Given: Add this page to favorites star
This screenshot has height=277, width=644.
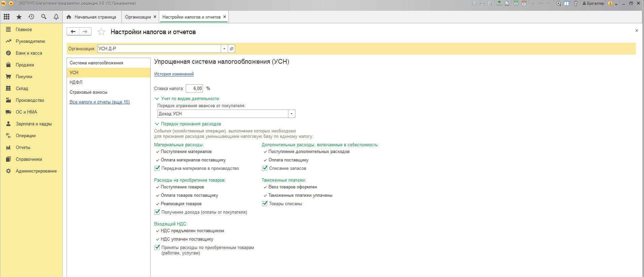Looking at the screenshot, I should tap(101, 32).
